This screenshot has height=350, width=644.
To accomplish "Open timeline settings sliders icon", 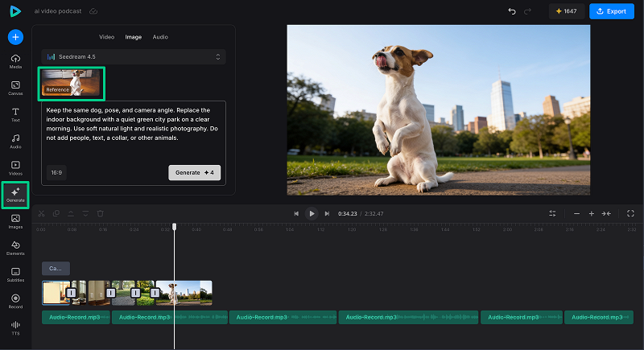I will point(552,213).
